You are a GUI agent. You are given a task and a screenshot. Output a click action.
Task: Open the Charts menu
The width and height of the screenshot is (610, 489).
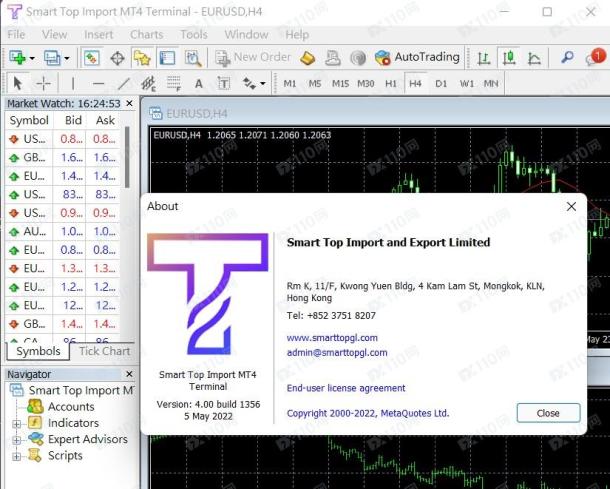coord(146,34)
